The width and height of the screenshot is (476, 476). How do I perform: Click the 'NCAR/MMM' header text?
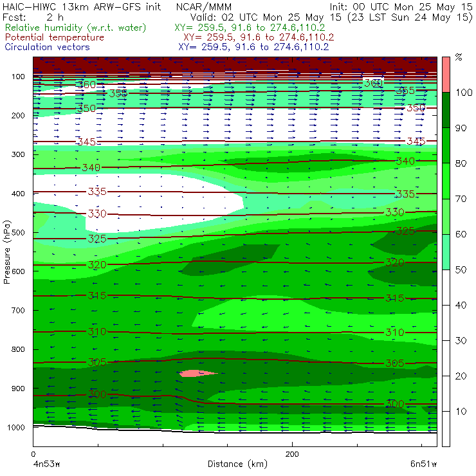pyautogui.click(x=204, y=7)
